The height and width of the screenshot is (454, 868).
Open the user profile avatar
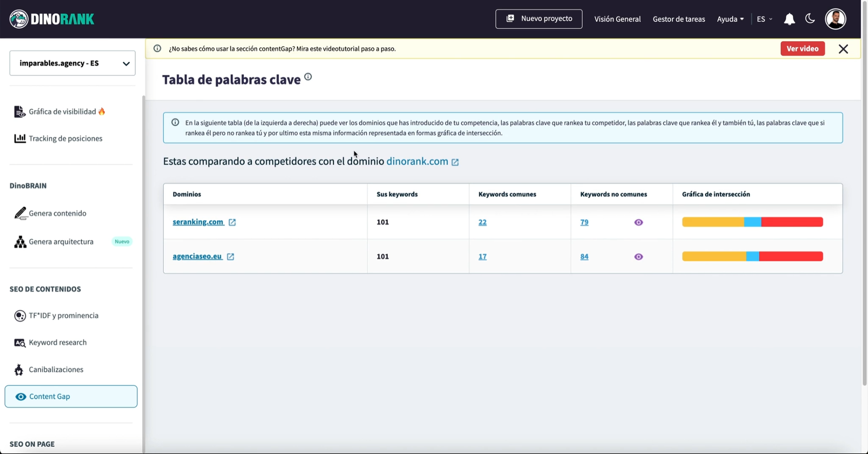[x=835, y=19]
